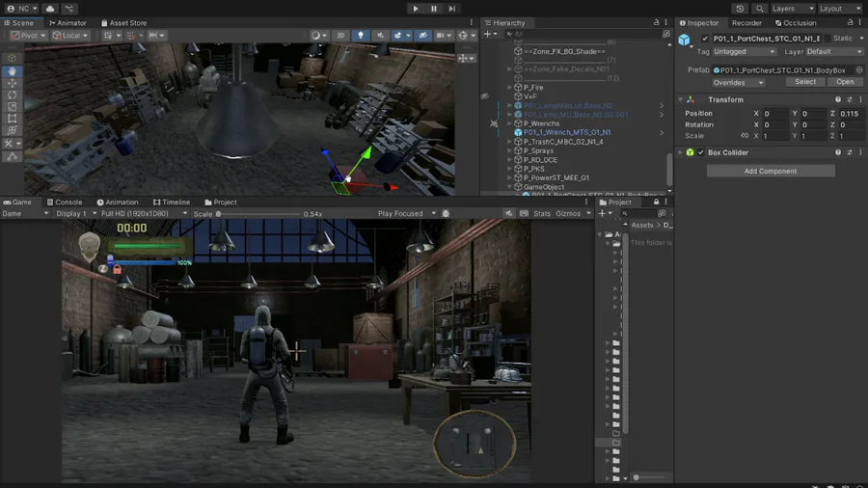Adjust the Game view Scale slider
This screenshot has width=868, height=488.
[x=257, y=213]
